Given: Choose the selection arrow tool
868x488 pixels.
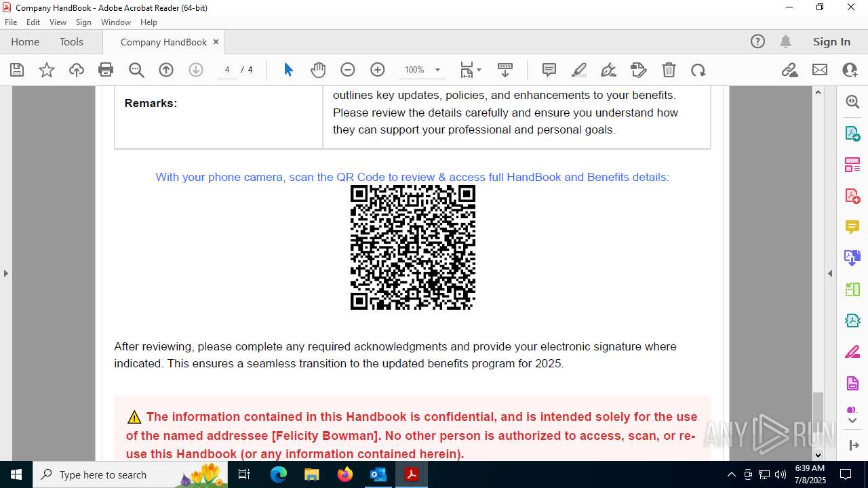Looking at the screenshot, I should pos(288,70).
